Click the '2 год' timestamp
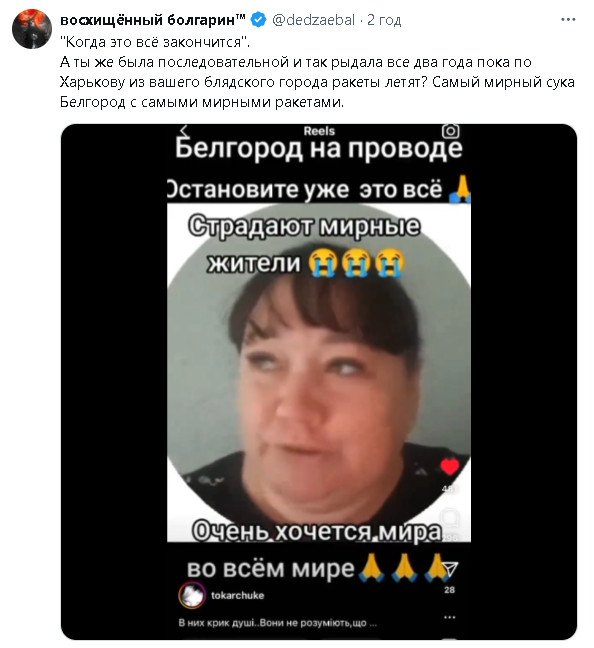The width and height of the screenshot is (594, 648). [384, 20]
